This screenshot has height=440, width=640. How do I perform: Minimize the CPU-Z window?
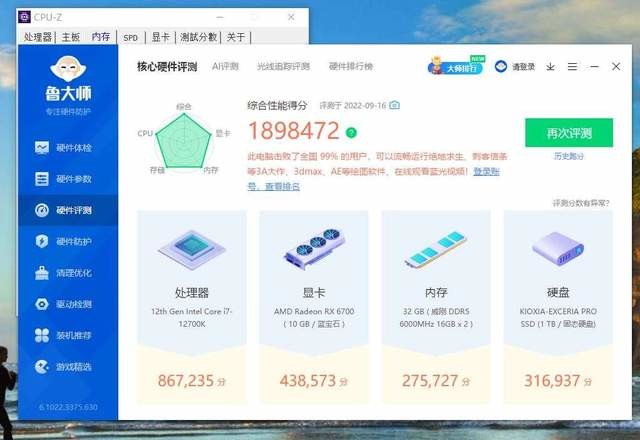pos(220,17)
